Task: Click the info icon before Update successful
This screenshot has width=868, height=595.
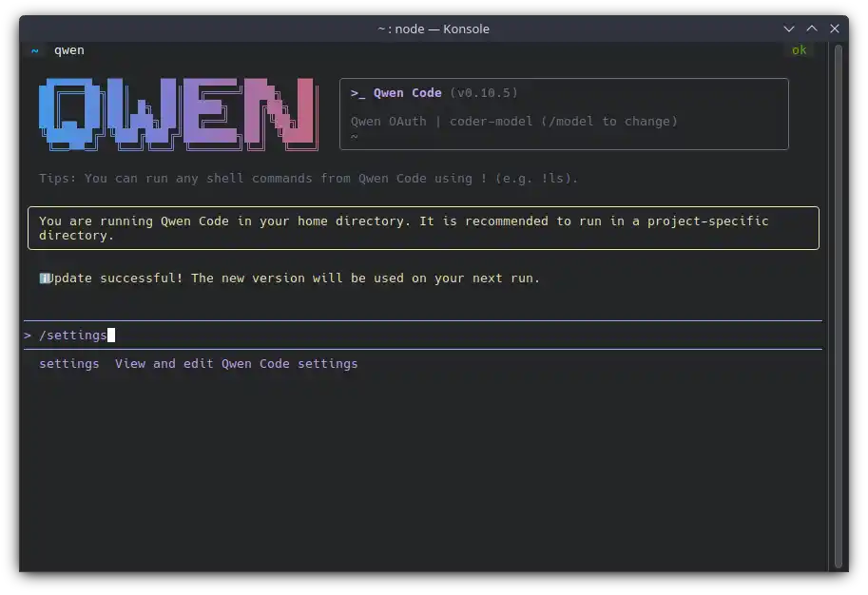Action: click(44, 278)
